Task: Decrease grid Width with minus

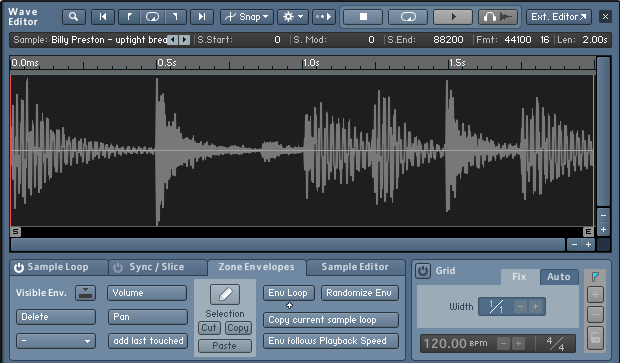Action: (520, 307)
